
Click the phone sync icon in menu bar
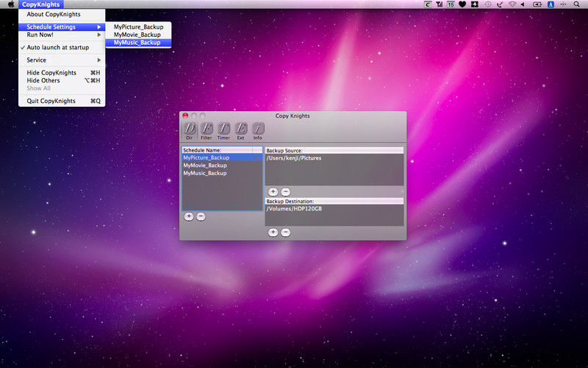pos(500,4)
